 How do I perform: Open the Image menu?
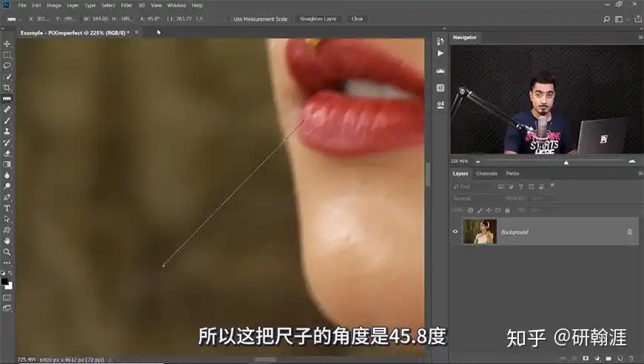coord(54,5)
